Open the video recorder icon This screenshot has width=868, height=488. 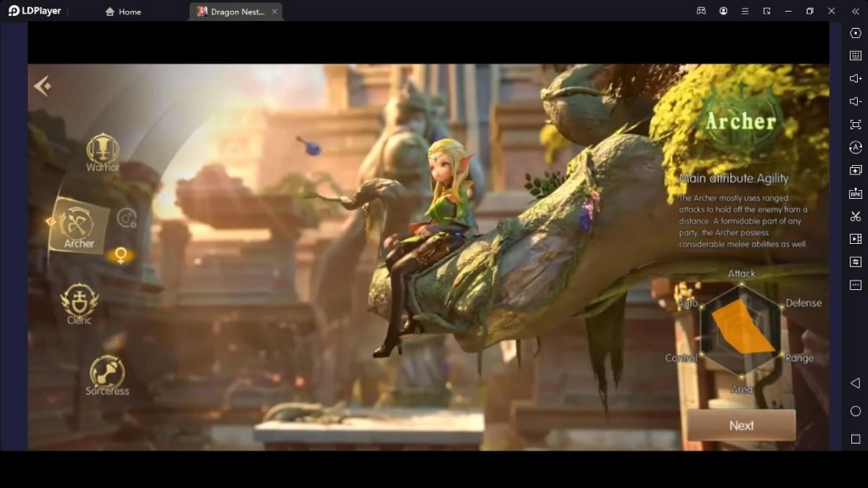855,239
